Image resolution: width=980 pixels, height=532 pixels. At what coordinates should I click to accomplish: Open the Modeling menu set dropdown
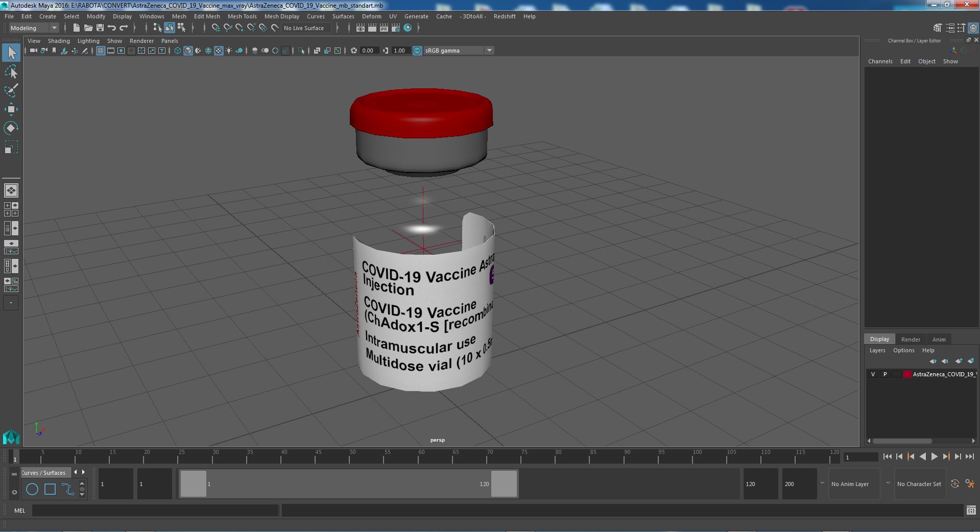coord(34,28)
